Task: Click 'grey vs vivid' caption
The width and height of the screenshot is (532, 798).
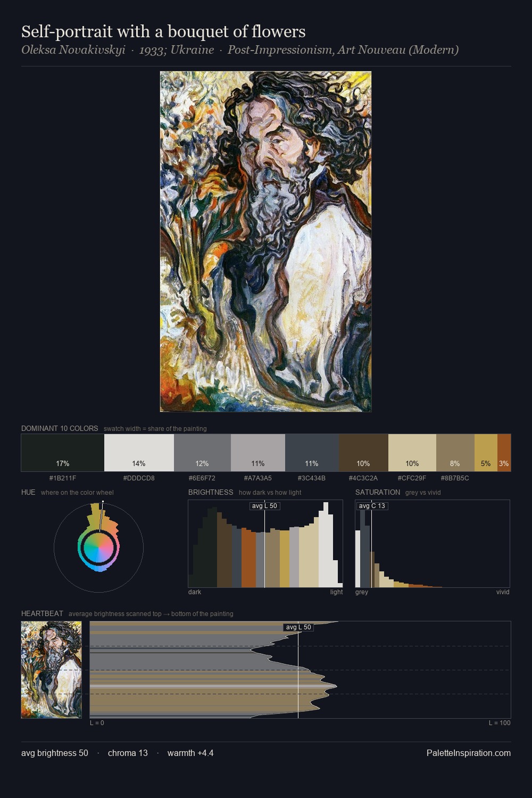Action: [423, 493]
